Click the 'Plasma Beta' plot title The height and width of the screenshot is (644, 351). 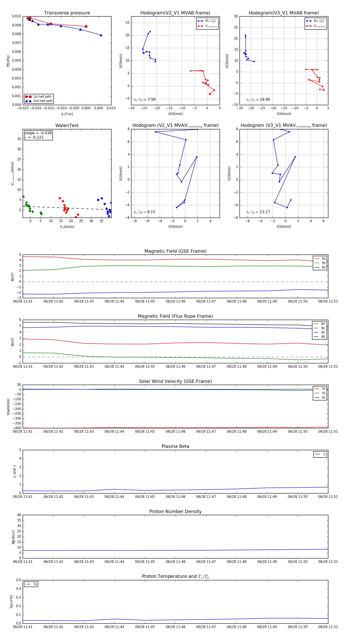(175, 447)
